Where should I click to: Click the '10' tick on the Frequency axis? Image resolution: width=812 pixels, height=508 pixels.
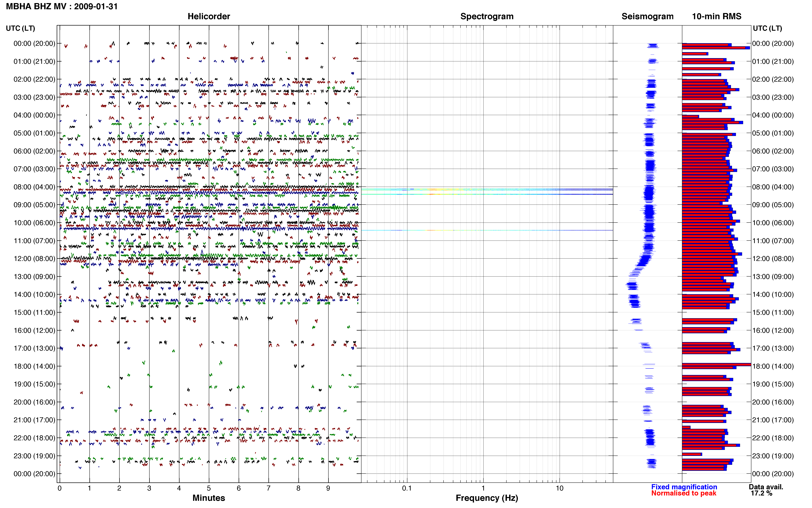tap(559, 488)
